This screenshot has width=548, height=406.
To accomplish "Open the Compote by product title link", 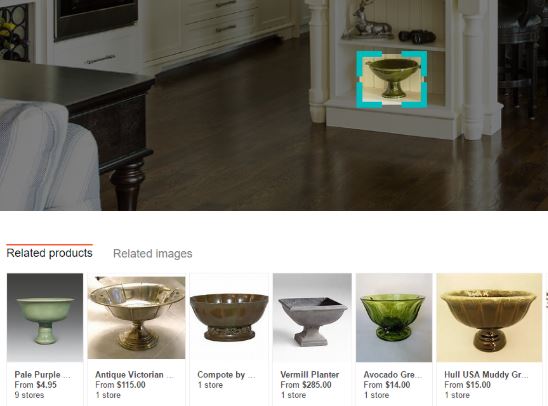I will click(226, 375).
